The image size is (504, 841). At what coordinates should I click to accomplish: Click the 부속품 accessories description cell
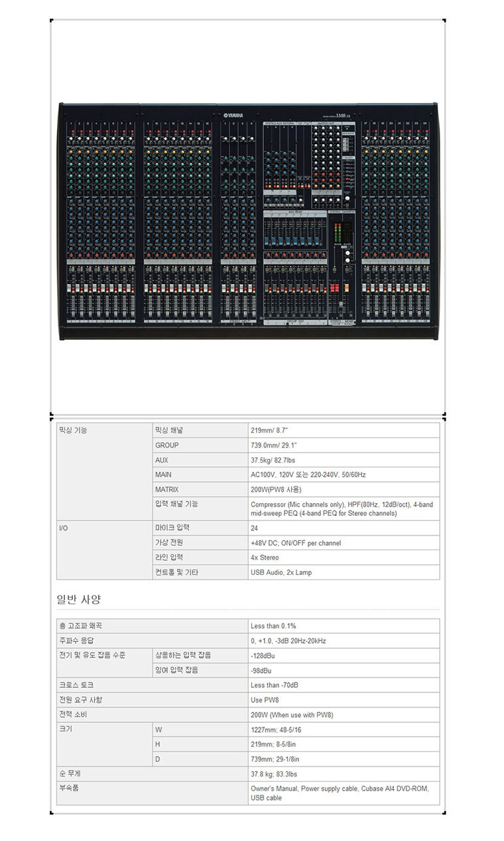pyautogui.click(x=344, y=793)
